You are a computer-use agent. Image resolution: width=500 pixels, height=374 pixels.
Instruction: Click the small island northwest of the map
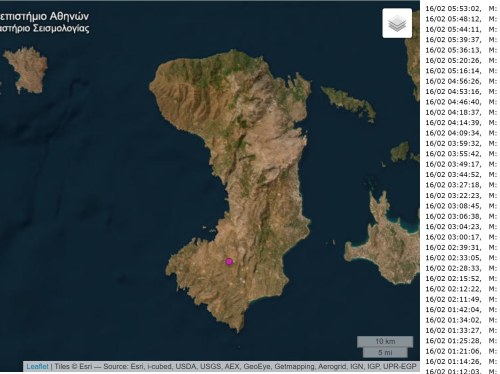(27, 70)
